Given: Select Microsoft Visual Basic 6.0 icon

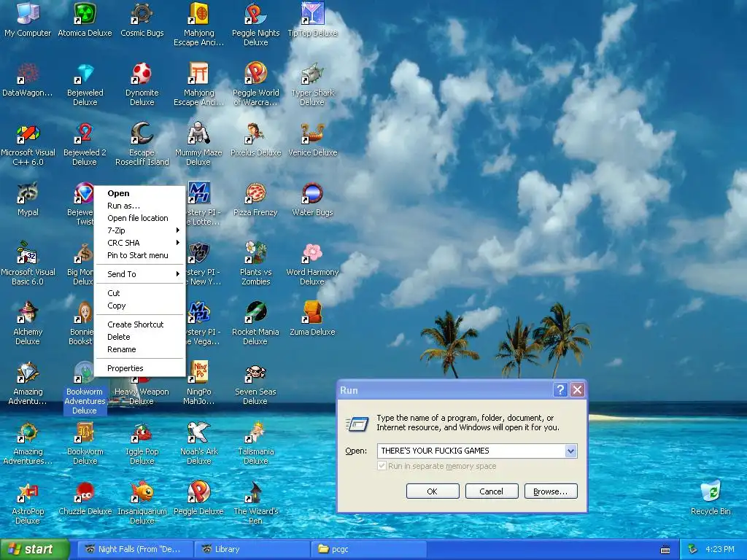Looking at the screenshot, I should tap(28, 252).
